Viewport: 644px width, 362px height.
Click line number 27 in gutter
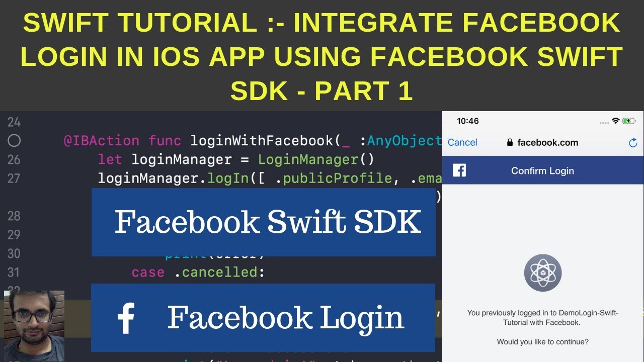coord(14,178)
